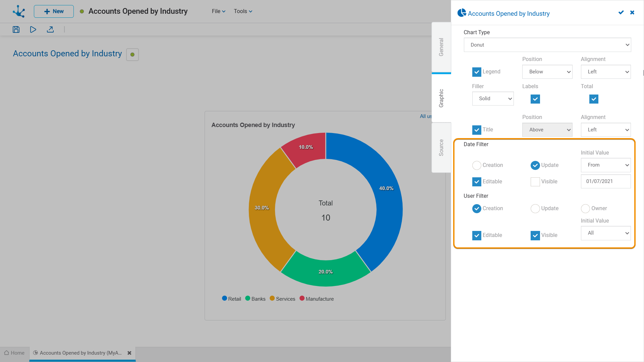Click the save disk icon in toolbar

coord(16,29)
